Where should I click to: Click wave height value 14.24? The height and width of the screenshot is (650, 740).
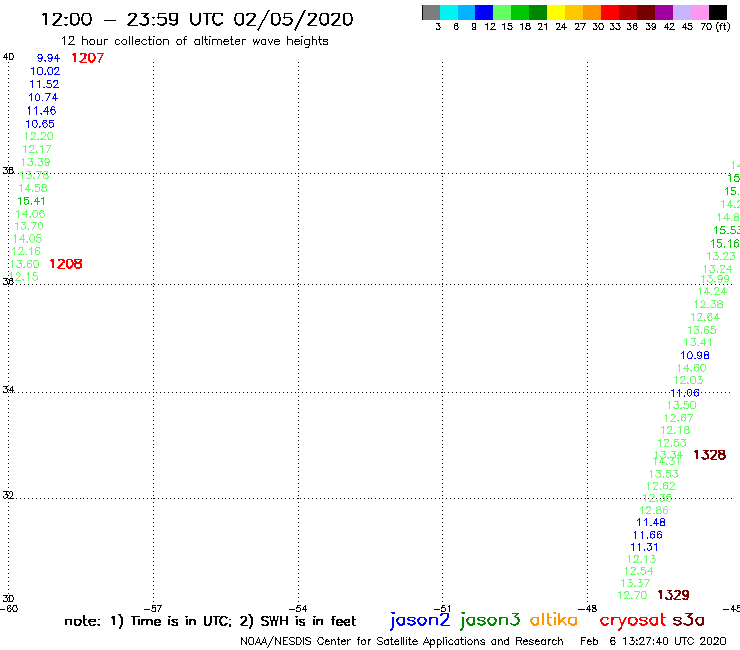(712, 291)
